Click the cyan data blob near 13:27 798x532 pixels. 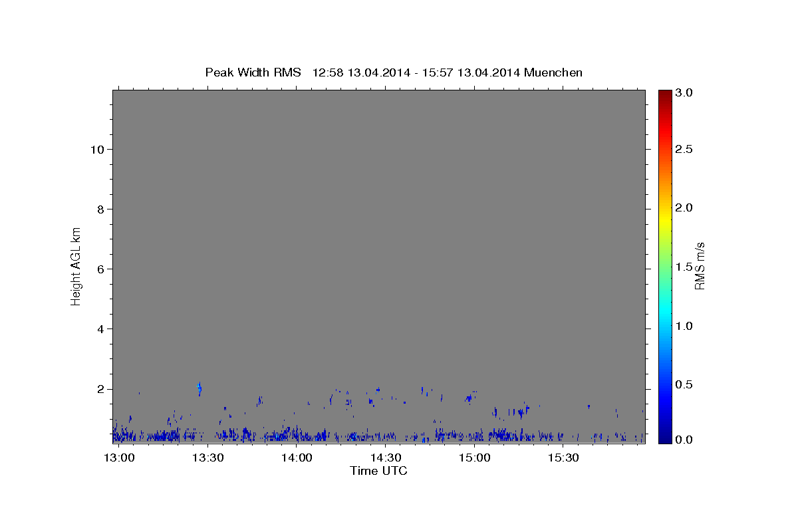[x=199, y=388]
